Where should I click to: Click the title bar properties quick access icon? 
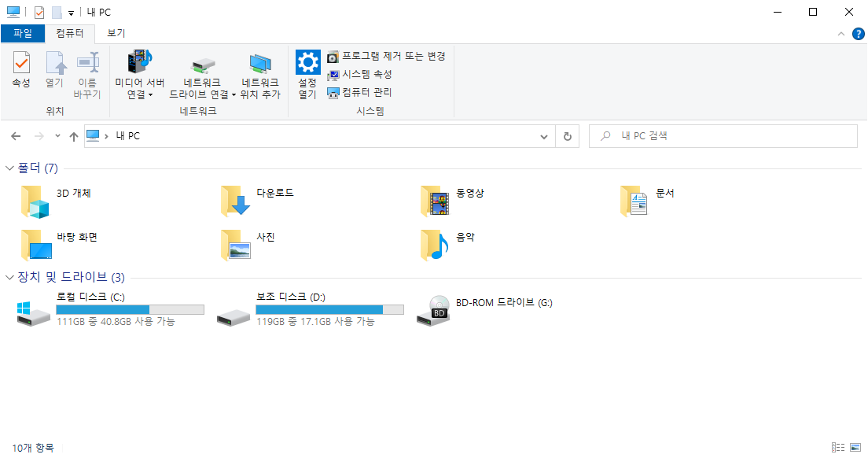tap(39, 12)
